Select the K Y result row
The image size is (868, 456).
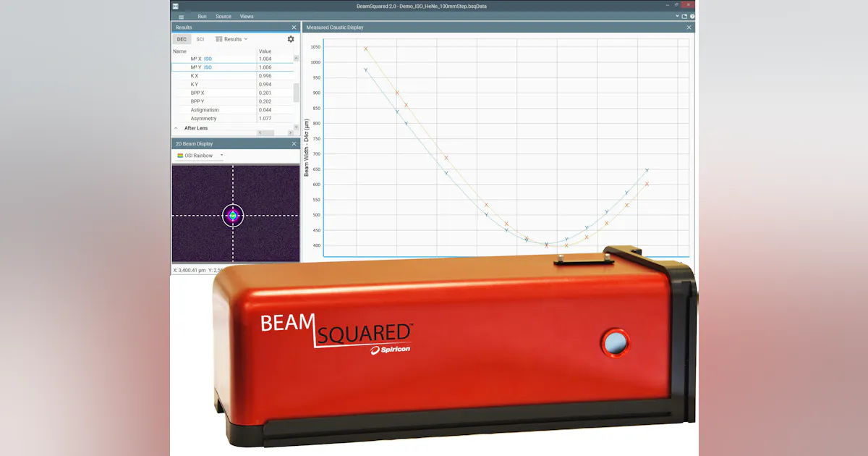(x=232, y=85)
